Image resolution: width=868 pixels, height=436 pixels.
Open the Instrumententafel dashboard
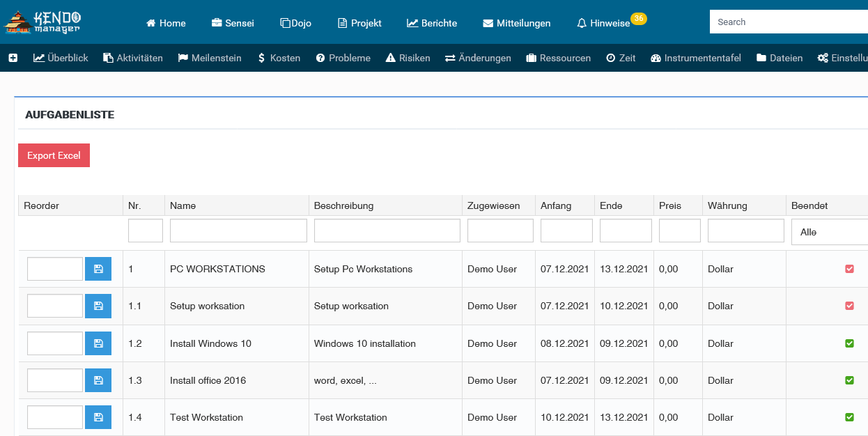coord(695,58)
